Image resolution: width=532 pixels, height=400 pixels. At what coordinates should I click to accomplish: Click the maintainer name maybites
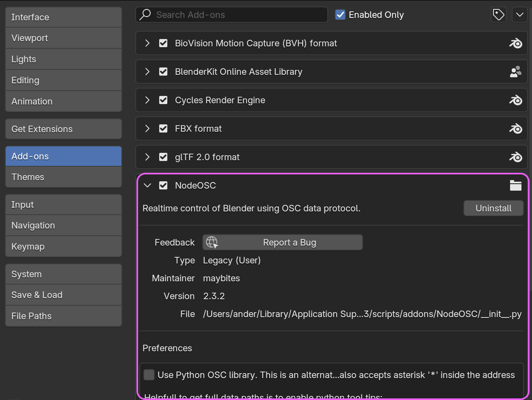click(221, 278)
